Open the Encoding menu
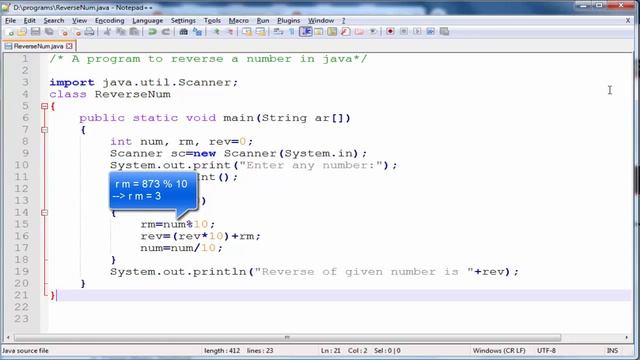640x360 pixels. 109,20
